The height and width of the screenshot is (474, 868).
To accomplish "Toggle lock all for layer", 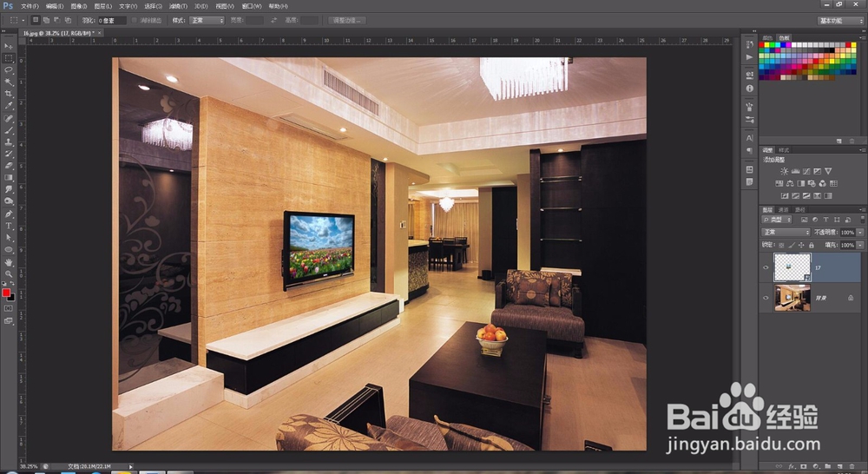I will click(812, 245).
